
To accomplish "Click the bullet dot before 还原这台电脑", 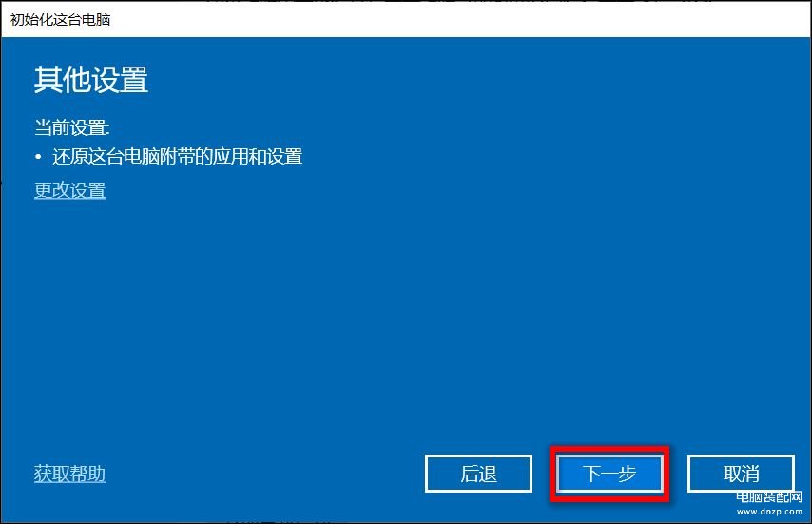I will coord(38,156).
